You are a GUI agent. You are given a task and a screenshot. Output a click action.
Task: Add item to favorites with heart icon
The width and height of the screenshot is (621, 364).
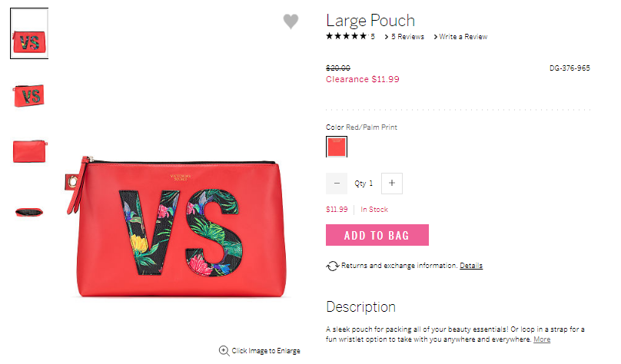(x=291, y=22)
